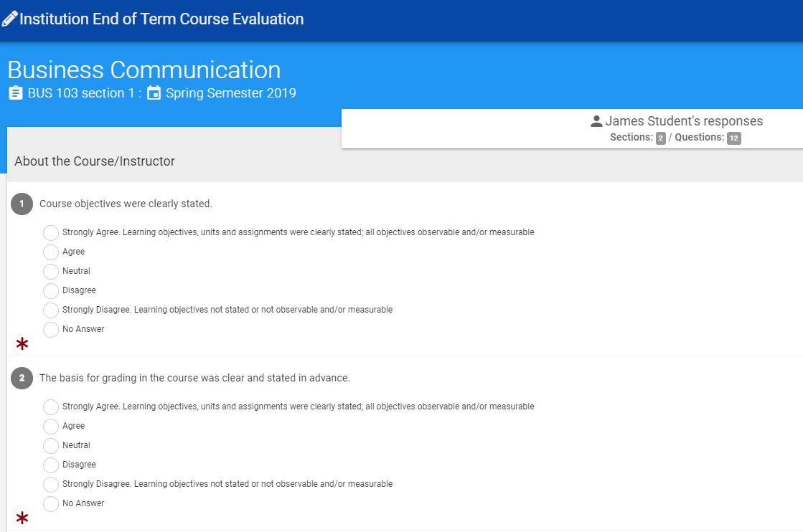
Task: Select Strongly Agree for grading basis question
Action: (51, 407)
